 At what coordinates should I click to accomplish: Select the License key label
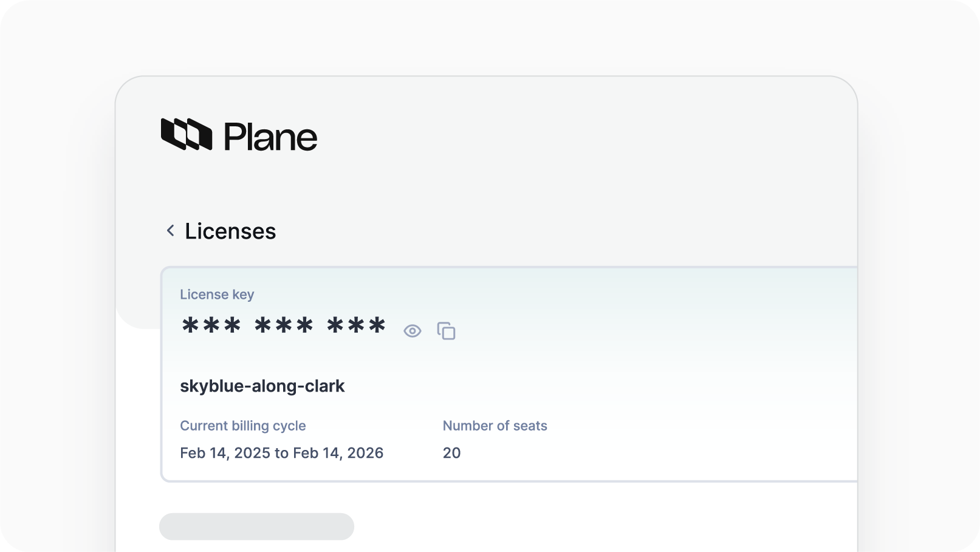coord(217,295)
